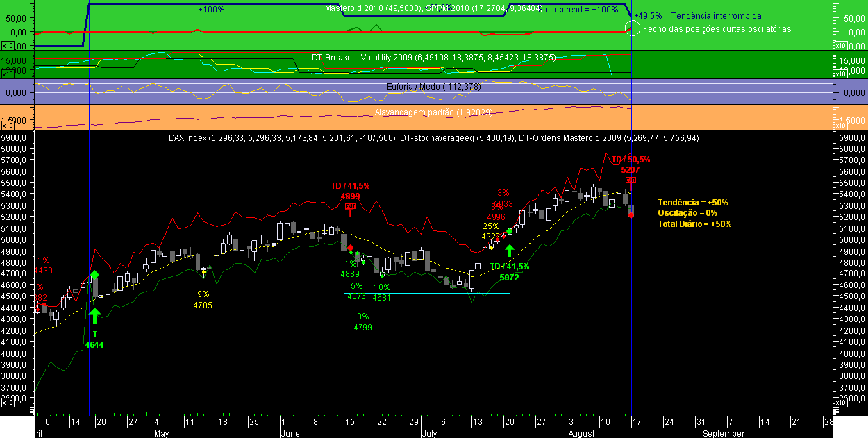The image size is (868, 438).
Task: Select the green 4644 price label
Action: pos(94,344)
